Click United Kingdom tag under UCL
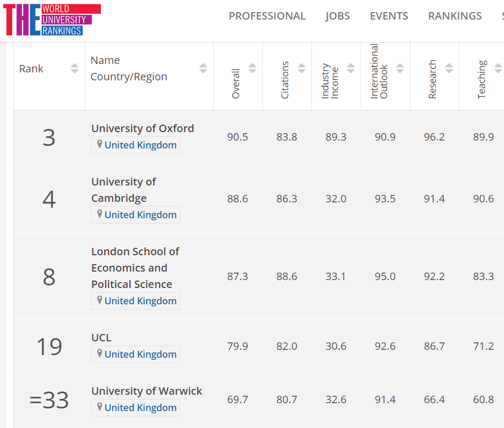504x428 pixels. (x=140, y=354)
